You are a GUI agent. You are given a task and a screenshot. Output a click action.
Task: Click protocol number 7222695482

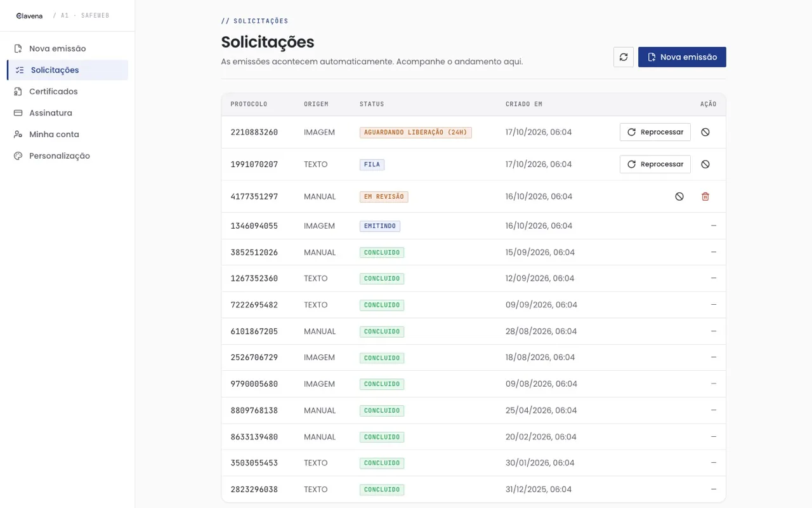pyautogui.click(x=254, y=305)
